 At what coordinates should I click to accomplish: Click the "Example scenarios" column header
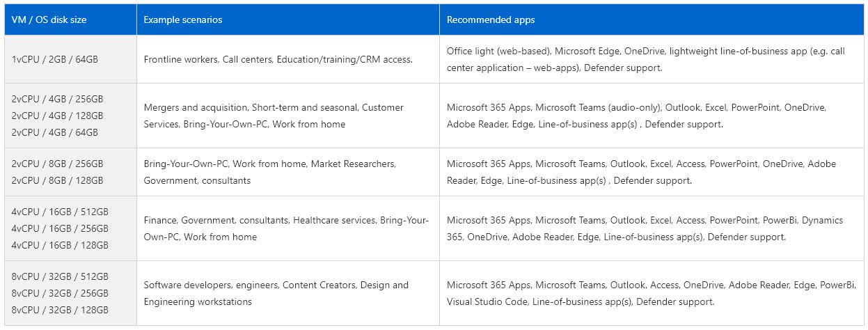click(x=183, y=20)
